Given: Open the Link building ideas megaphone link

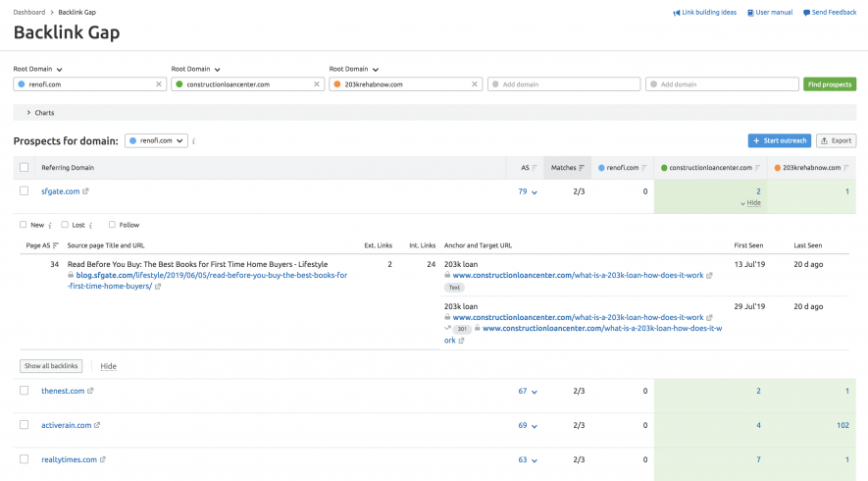Looking at the screenshot, I should pos(704,12).
